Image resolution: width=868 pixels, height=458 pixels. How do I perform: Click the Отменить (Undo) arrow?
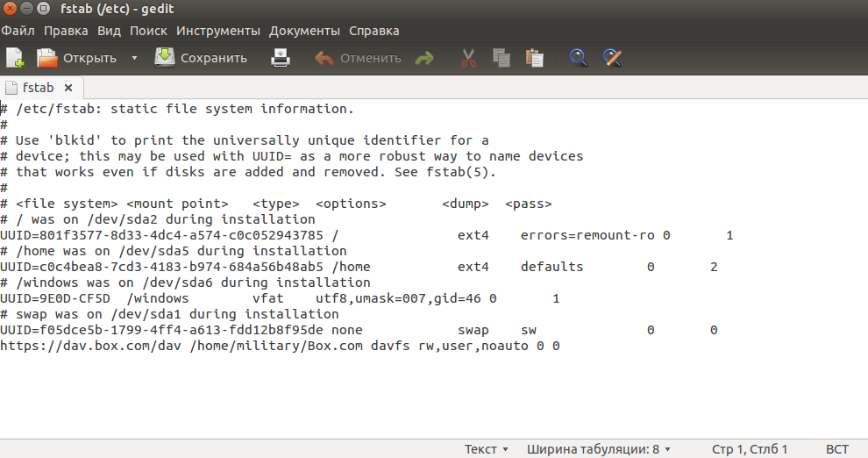pyautogui.click(x=358, y=58)
